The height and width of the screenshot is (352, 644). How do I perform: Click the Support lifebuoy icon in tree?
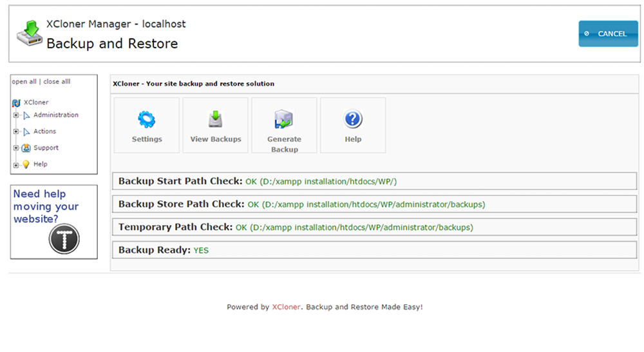click(26, 148)
